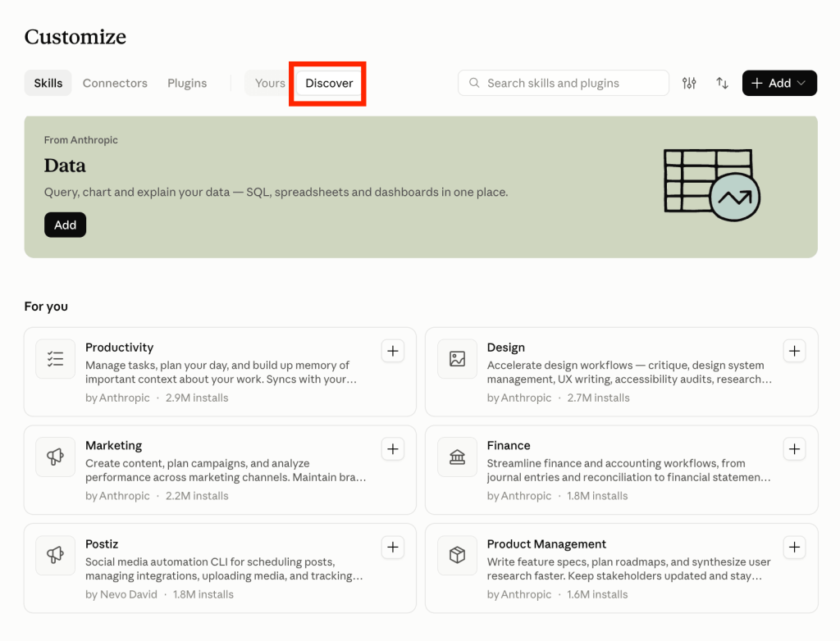Open the Design skill title
The height and width of the screenshot is (641, 840).
click(505, 347)
